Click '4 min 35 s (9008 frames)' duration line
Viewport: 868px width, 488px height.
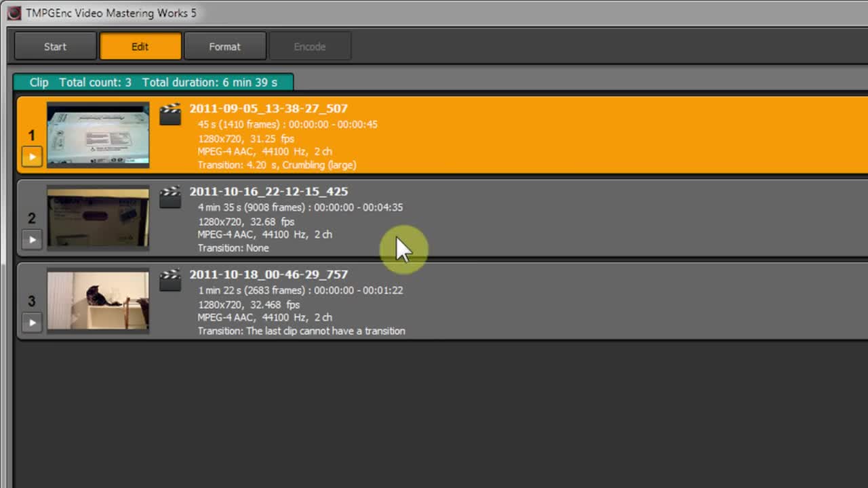click(300, 207)
